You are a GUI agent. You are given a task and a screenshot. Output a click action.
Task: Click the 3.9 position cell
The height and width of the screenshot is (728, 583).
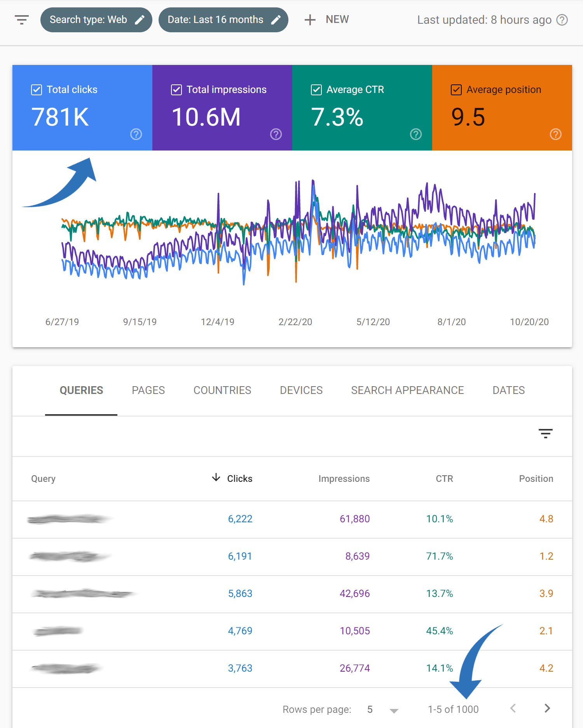pyautogui.click(x=546, y=593)
